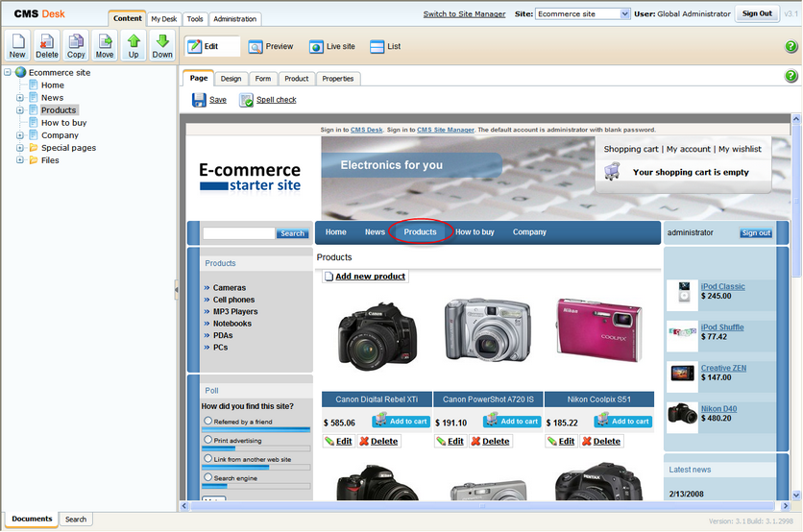Viewport: 803px width, 532px height.
Task: Click the Move document toolbar icon
Action: pyautogui.click(x=105, y=45)
